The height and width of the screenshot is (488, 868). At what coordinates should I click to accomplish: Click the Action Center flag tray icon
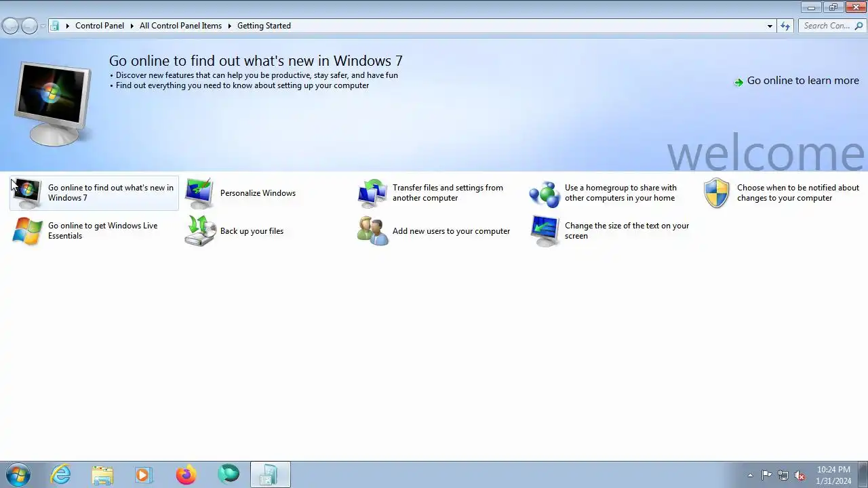click(x=766, y=475)
